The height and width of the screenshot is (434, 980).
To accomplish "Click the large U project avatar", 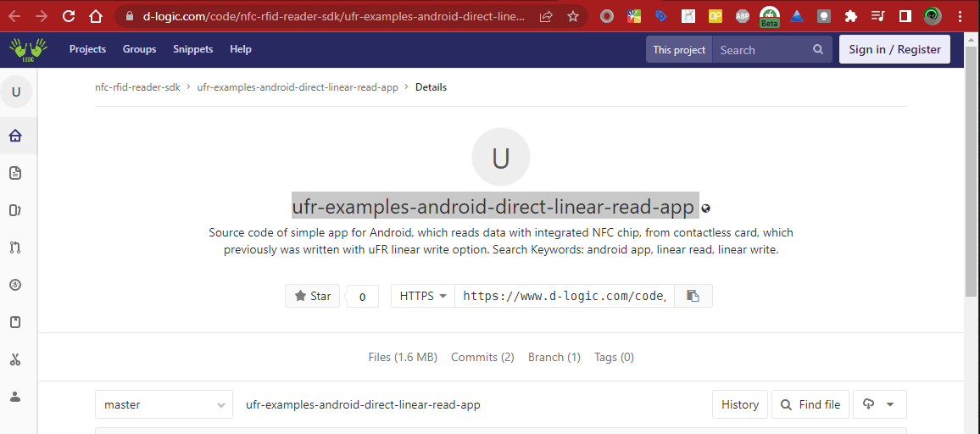I will (501, 157).
